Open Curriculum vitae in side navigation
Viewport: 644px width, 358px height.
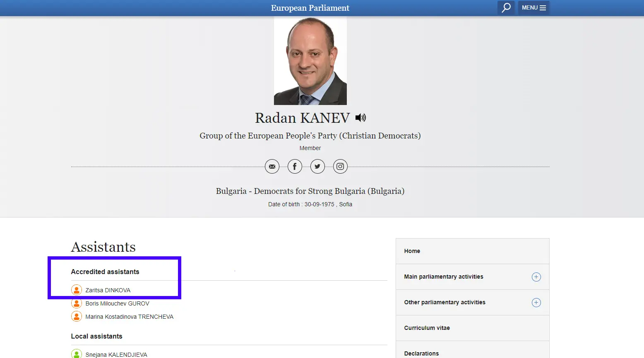(x=427, y=328)
